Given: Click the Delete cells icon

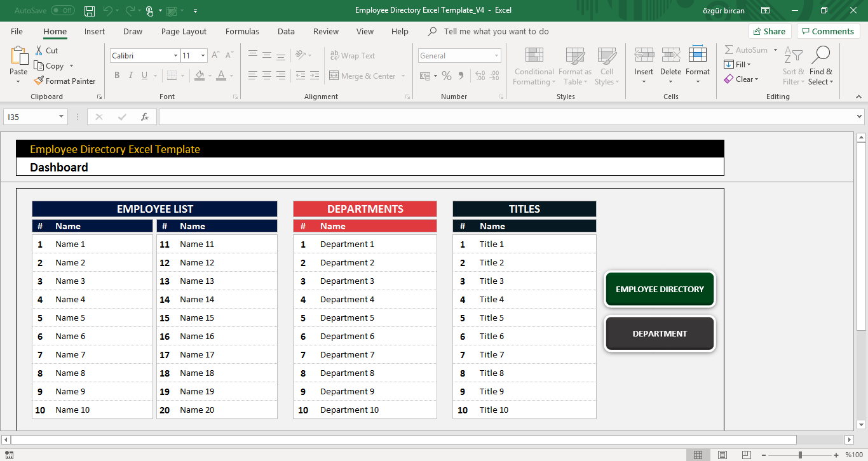Looking at the screenshot, I should click(671, 55).
